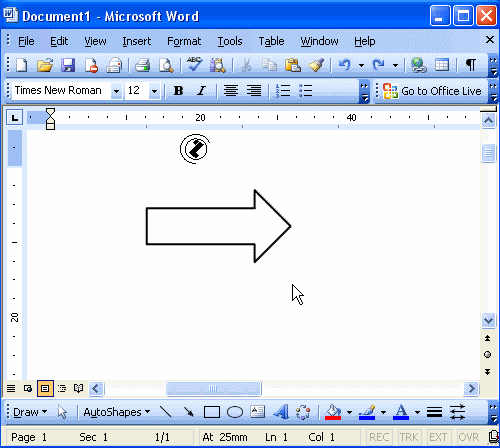Insert WordArt from Drawing toolbar
500x448 pixels.
281,412
